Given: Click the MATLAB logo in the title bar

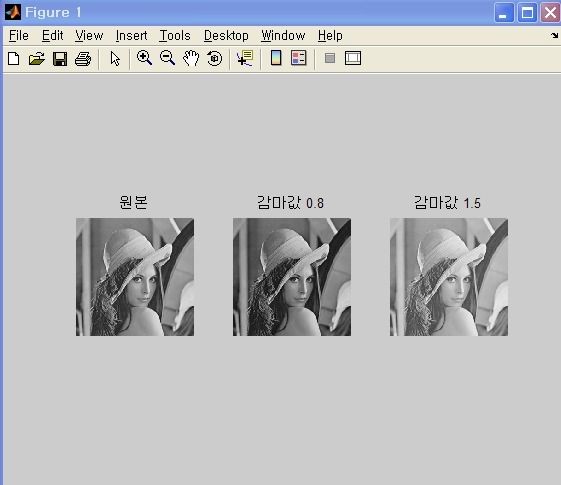Looking at the screenshot, I should click(13, 12).
